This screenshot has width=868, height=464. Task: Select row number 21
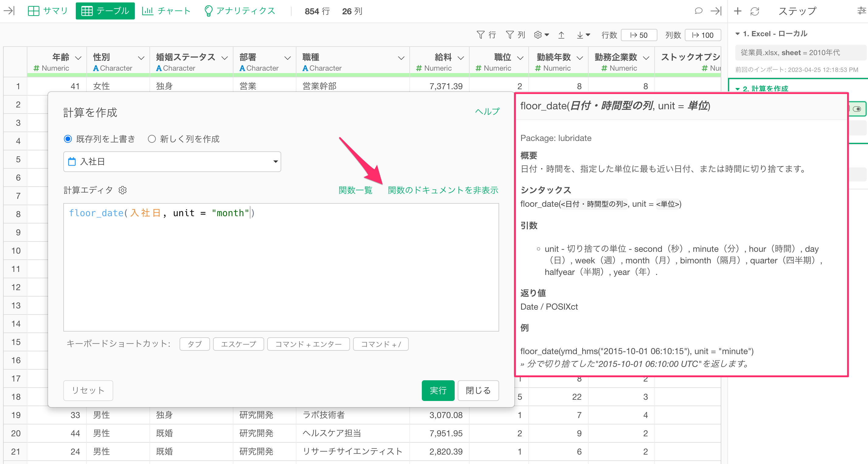(x=16, y=451)
